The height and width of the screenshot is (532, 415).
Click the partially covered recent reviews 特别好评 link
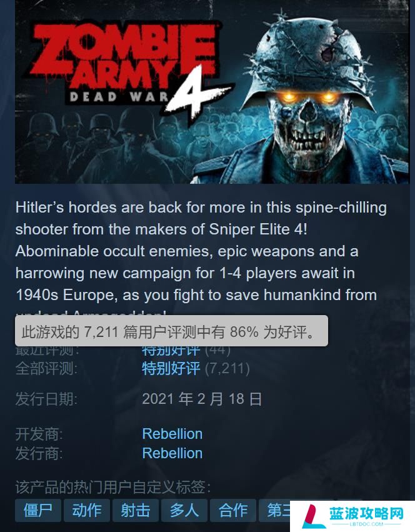[171, 351]
